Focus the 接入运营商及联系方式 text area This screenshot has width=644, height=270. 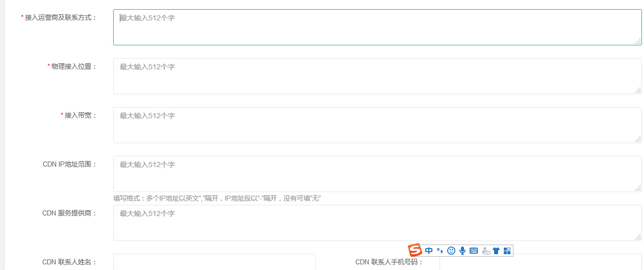click(x=377, y=27)
